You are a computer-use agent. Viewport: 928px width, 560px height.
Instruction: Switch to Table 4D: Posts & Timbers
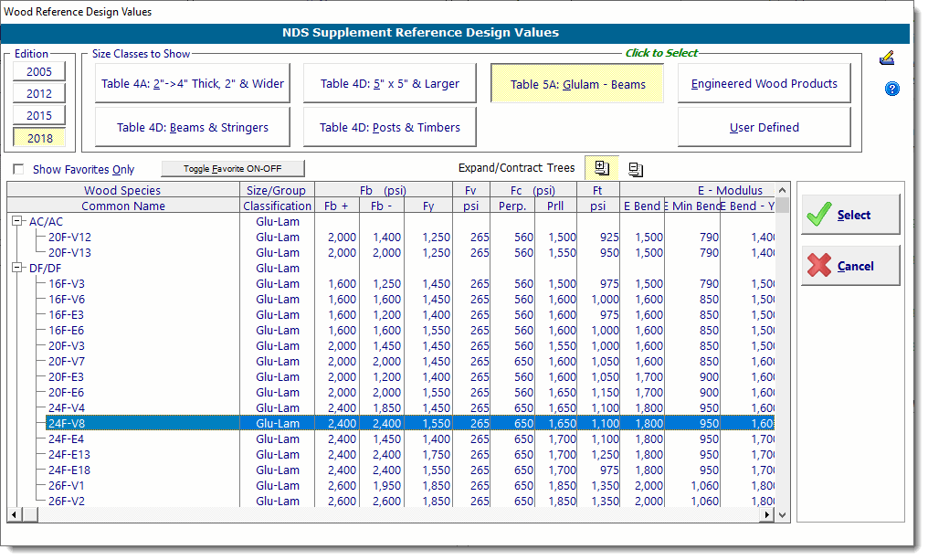390,128
